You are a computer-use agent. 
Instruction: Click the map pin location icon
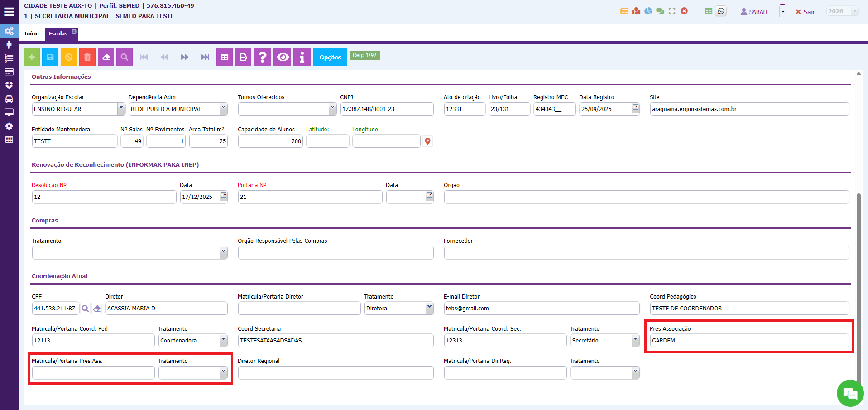point(427,141)
